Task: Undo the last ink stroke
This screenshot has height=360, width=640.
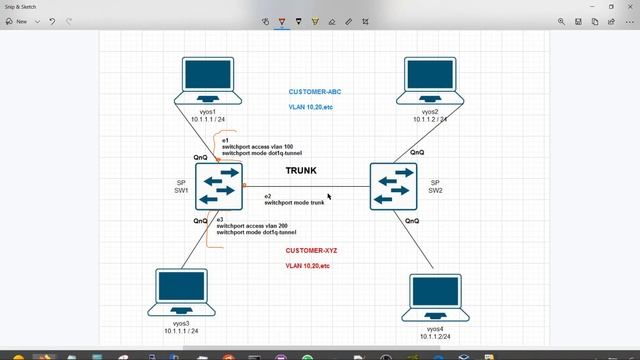Action: tap(52, 22)
